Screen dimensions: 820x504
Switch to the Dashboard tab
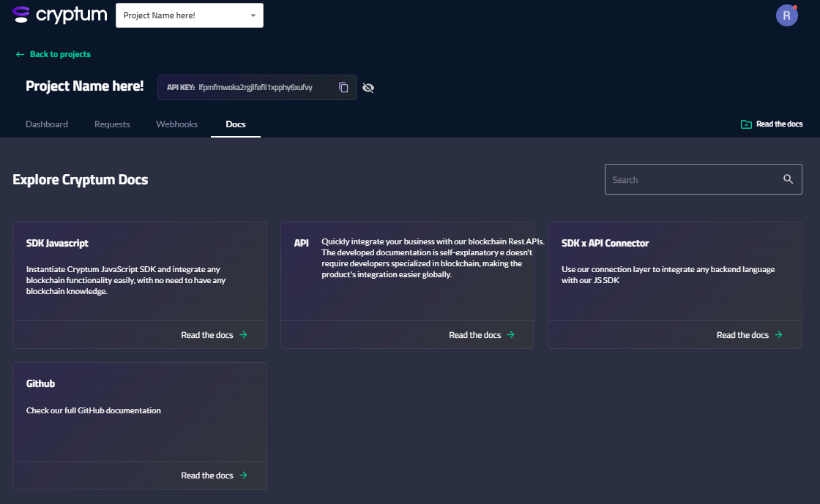pyautogui.click(x=47, y=124)
